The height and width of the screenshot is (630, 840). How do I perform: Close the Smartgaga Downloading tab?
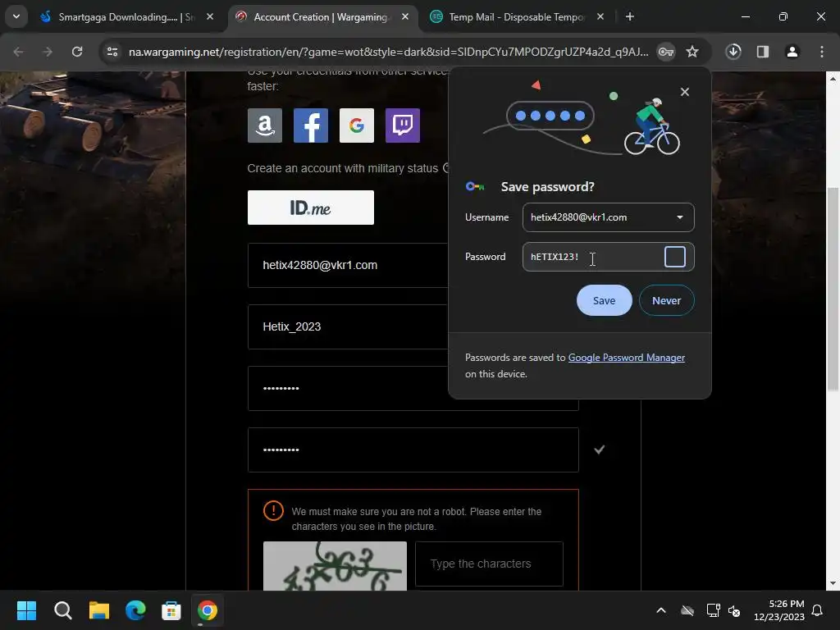click(210, 17)
